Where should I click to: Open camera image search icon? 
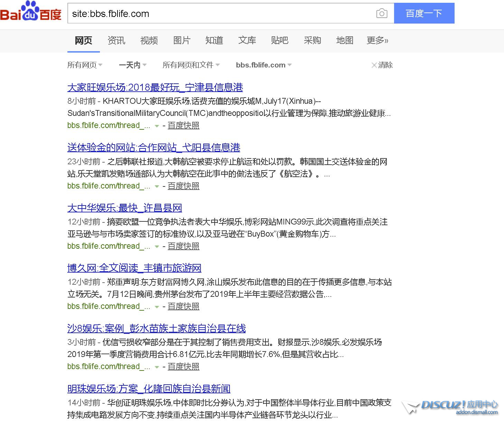point(382,13)
